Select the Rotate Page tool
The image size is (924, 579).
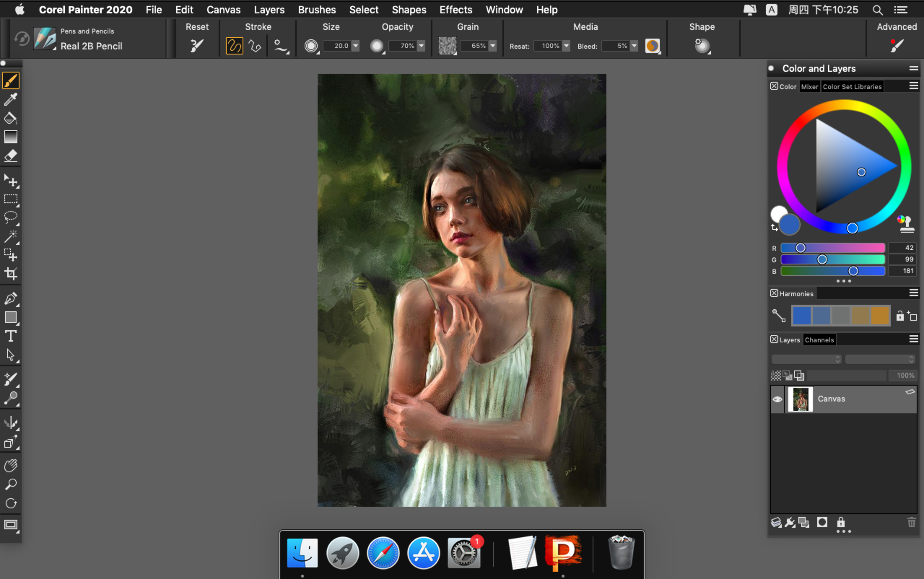pos(11,503)
